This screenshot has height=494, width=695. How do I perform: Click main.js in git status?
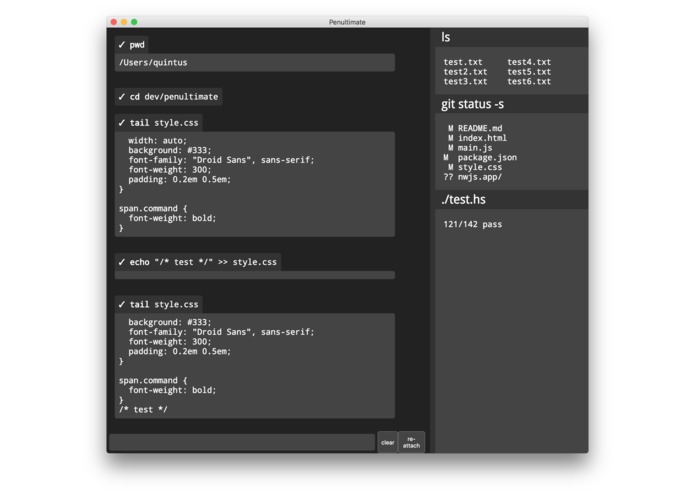click(x=475, y=148)
